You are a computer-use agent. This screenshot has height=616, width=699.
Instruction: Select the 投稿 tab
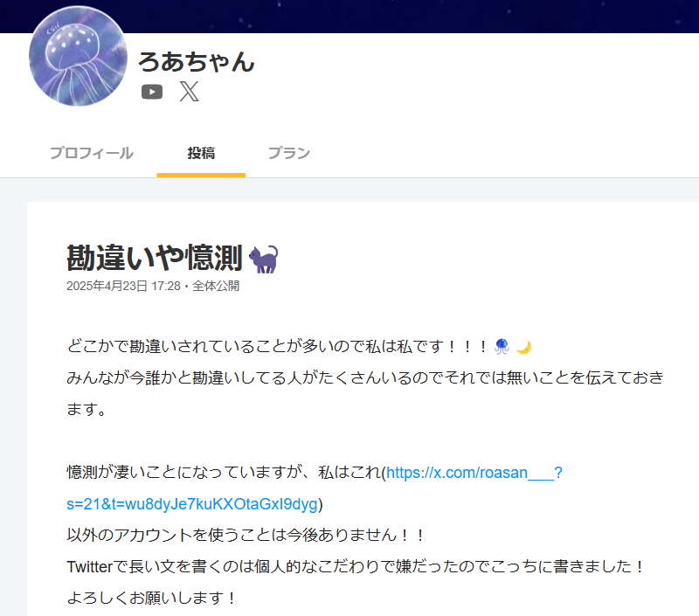point(201,153)
